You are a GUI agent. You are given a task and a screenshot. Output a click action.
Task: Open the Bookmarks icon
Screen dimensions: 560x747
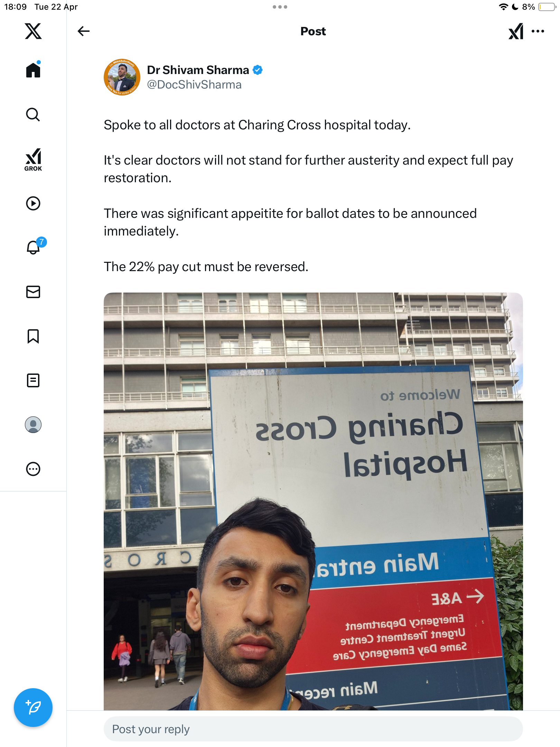coord(33,336)
